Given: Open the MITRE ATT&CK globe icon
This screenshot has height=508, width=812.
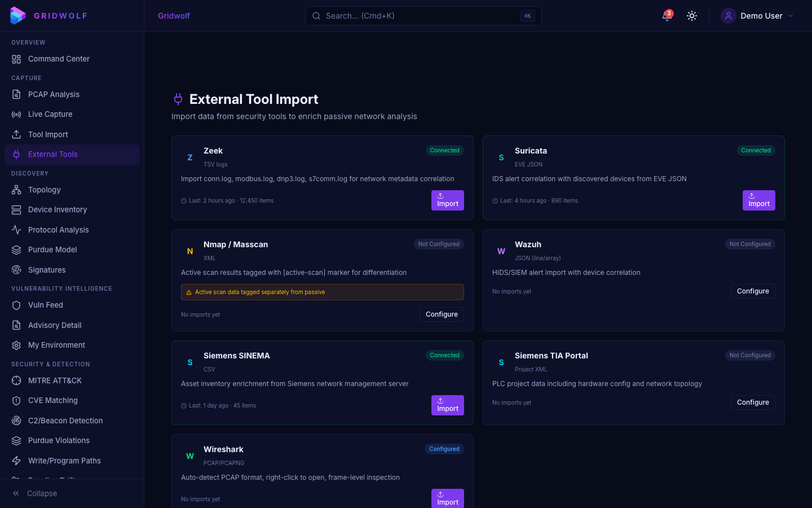Looking at the screenshot, I should (16, 380).
